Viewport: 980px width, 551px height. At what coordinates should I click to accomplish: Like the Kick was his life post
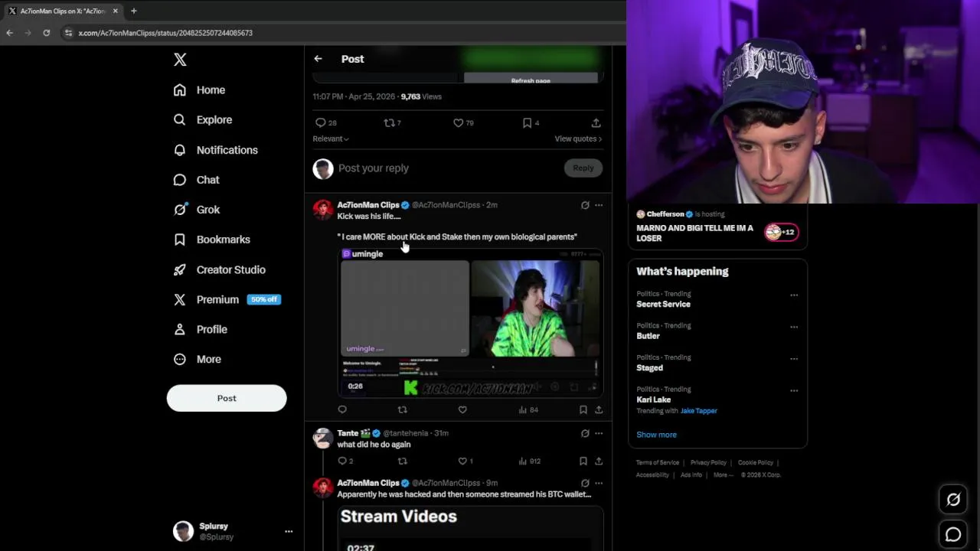(x=462, y=409)
